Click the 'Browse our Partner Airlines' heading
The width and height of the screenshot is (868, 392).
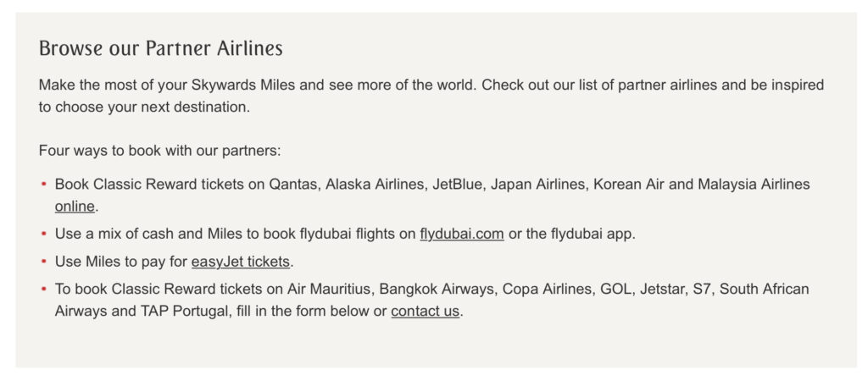[160, 48]
